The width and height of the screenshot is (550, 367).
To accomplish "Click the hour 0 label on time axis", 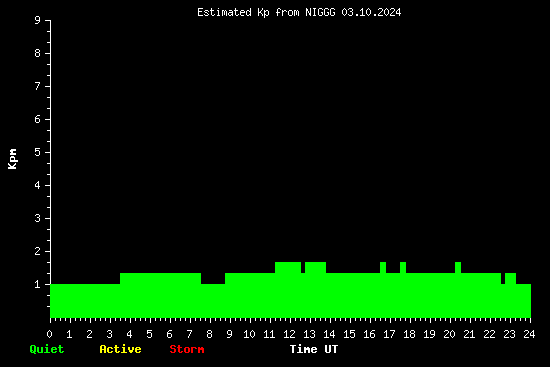I will tap(49, 334).
